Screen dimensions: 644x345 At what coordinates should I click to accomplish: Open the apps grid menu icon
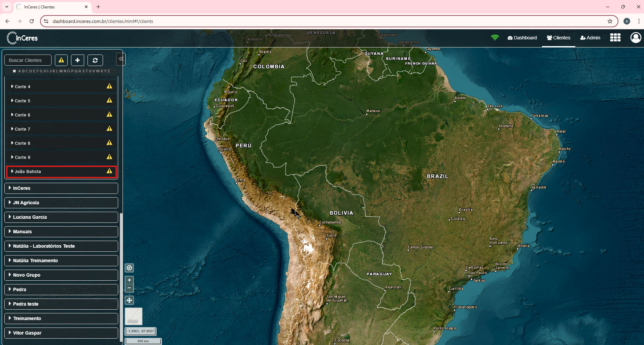(x=615, y=38)
